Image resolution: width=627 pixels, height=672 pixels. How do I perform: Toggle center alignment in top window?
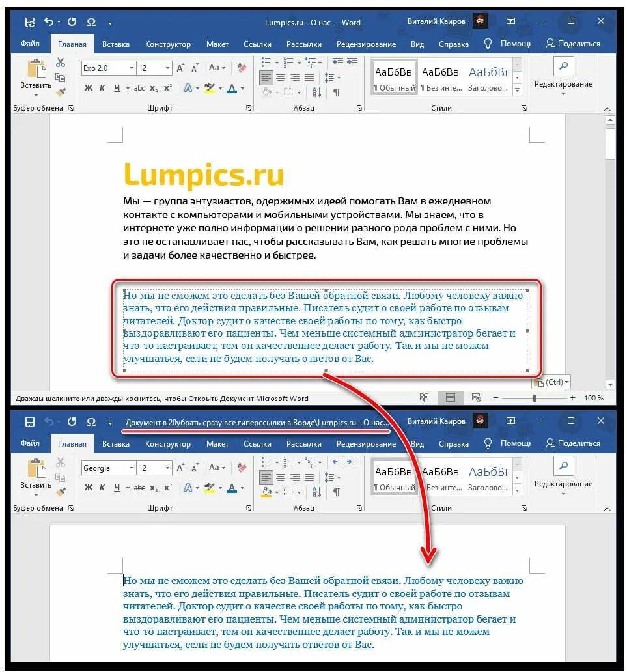pos(280,77)
